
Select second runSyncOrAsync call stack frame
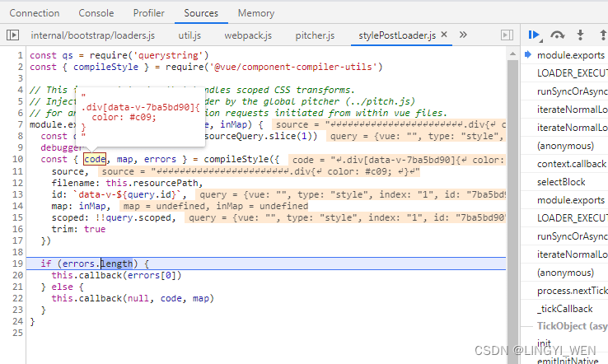point(572,236)
